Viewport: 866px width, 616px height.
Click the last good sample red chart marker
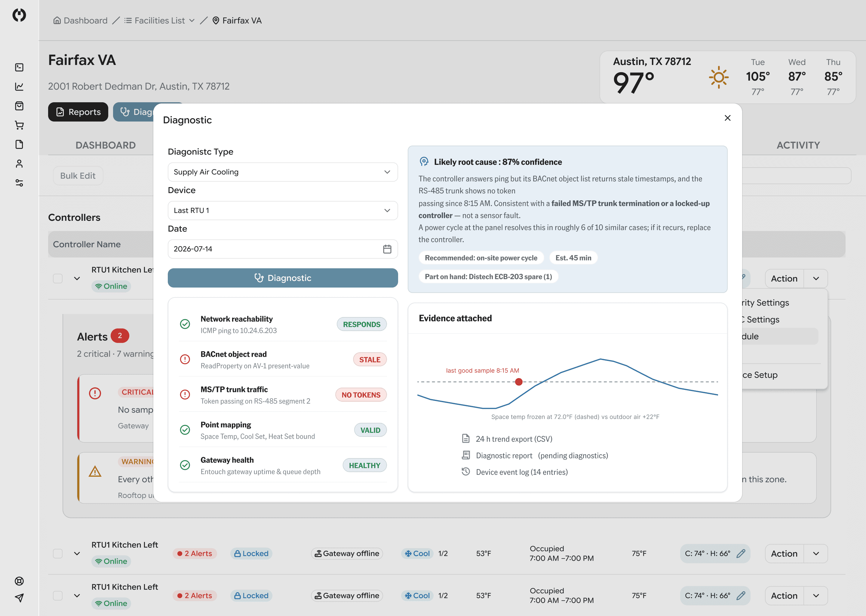click(519, 382)
